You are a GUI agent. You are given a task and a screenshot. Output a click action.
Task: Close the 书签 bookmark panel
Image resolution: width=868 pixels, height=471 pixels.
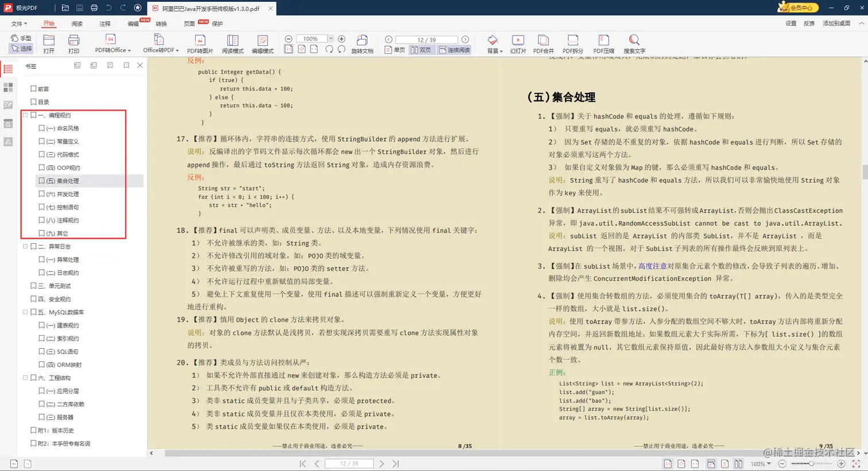point(140,65)
